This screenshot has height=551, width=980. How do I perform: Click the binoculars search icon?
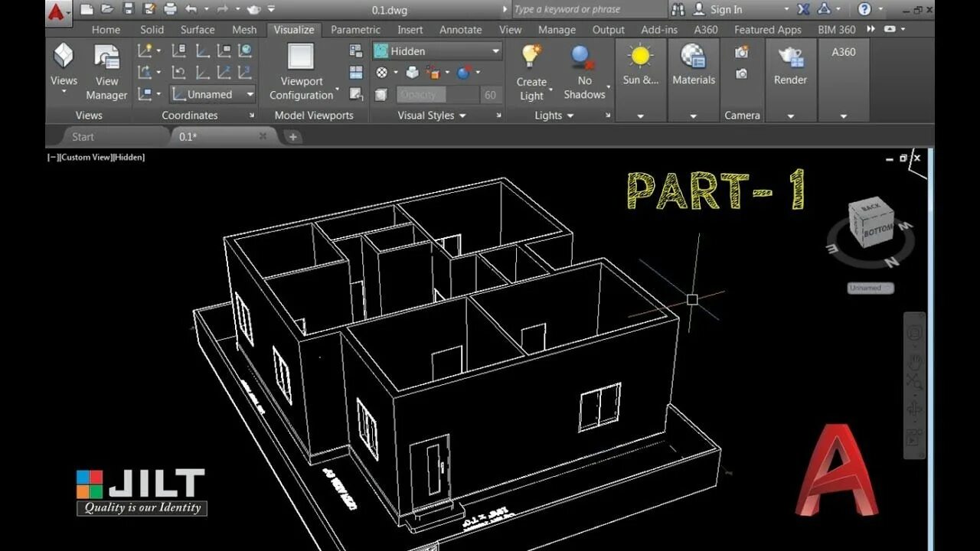(678, 9)
